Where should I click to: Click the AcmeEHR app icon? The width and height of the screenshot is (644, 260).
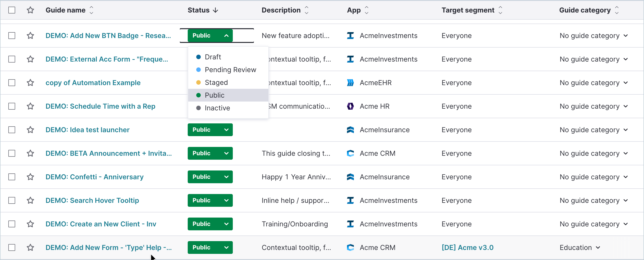click(x=350, y=83)
